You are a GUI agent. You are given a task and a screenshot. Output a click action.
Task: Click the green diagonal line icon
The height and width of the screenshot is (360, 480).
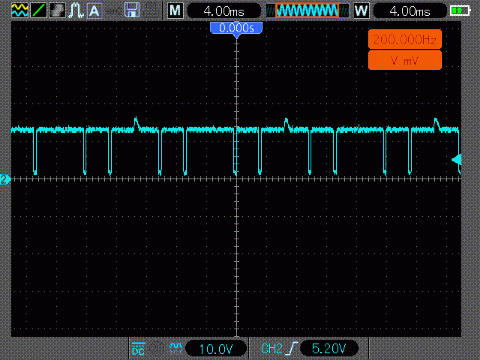coord(39,10)
